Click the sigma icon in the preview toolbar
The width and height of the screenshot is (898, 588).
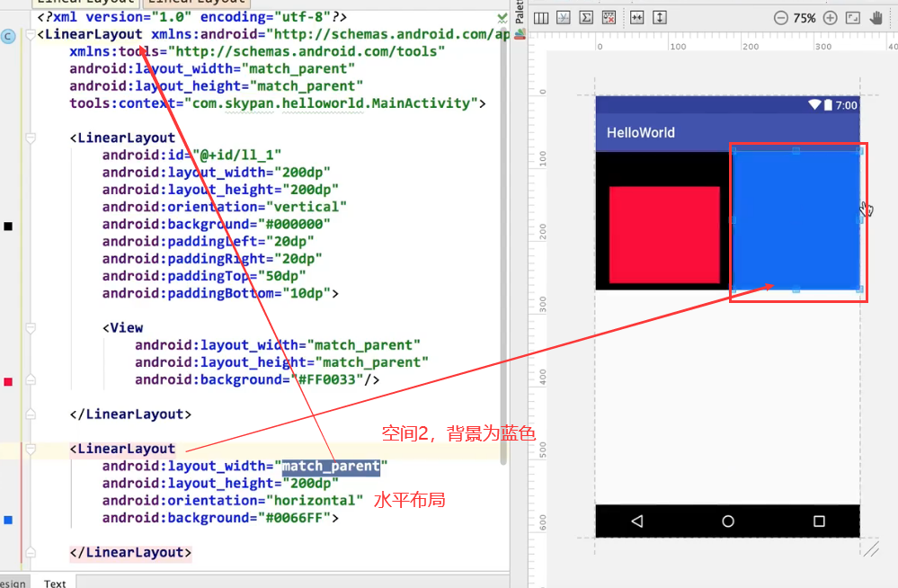pyautogui.click(x=586, y=16)
